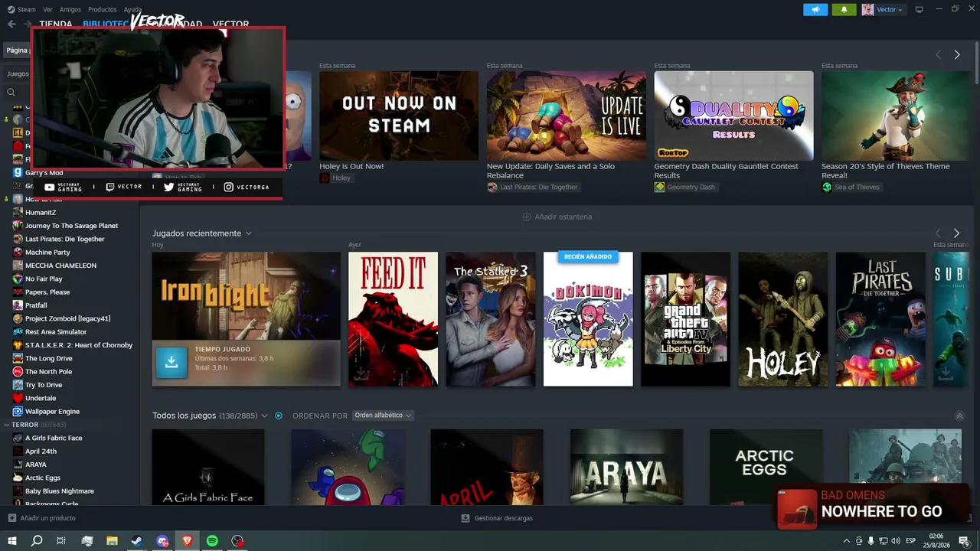The image size is (980, 551).
Task: Select Last Pirates: Die Together in sidebar
Action: coord(64,239)
